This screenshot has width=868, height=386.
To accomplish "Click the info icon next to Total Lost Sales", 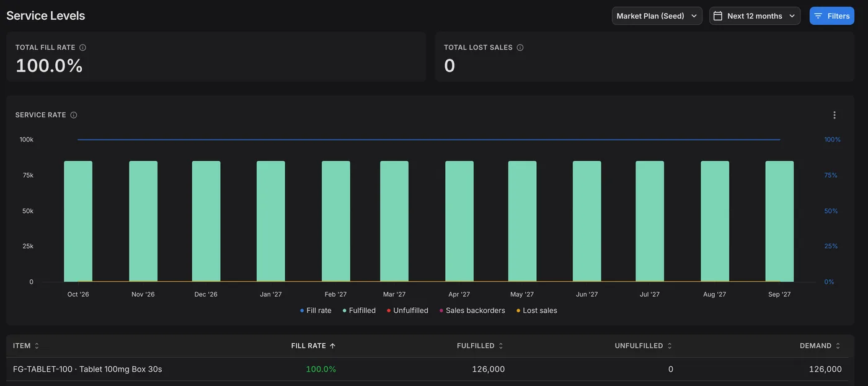I will pos(520,47).
